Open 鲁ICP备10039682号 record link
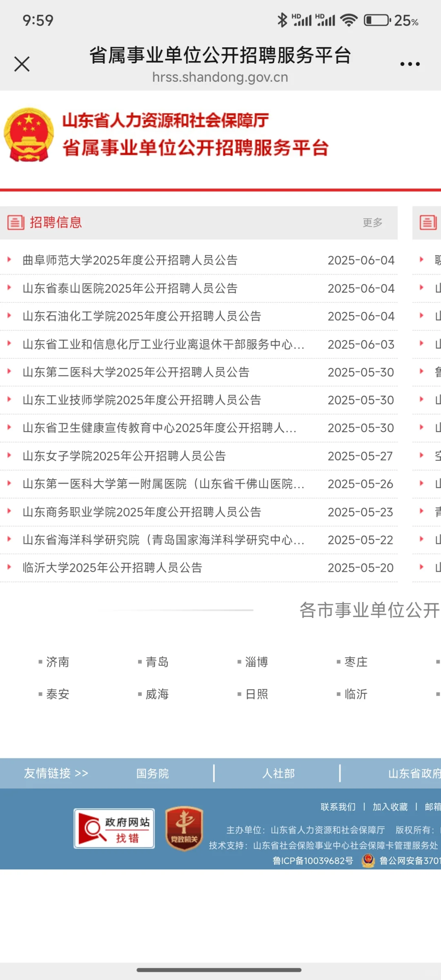 313,861
